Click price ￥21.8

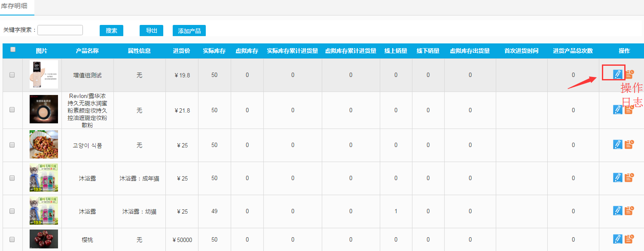coord(182,110)
